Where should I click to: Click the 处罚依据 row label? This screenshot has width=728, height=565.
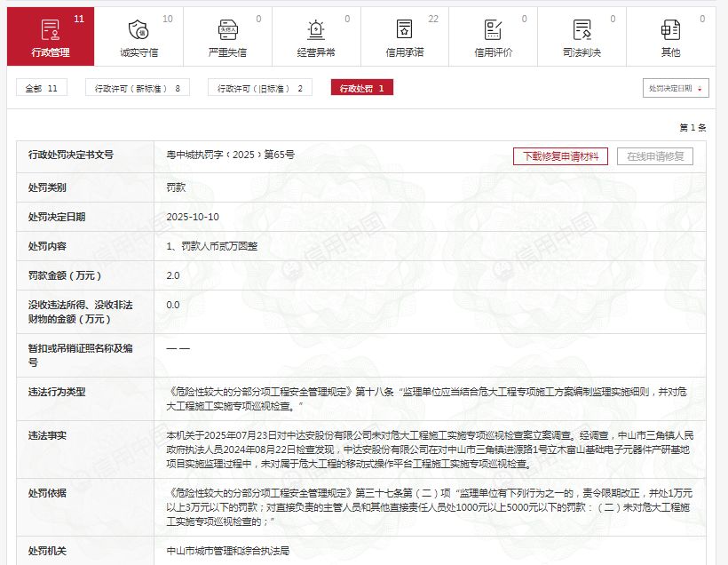[x=47, y=493]
